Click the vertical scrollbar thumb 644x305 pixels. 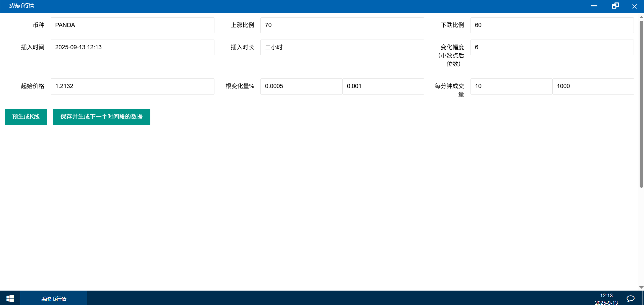point(641,104)
